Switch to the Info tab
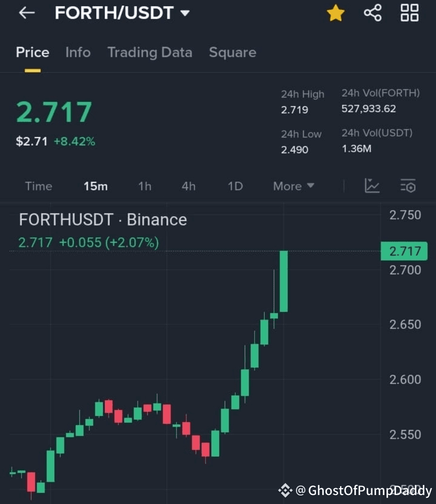The width and height of the screenshot is (436, 504). 78,53
